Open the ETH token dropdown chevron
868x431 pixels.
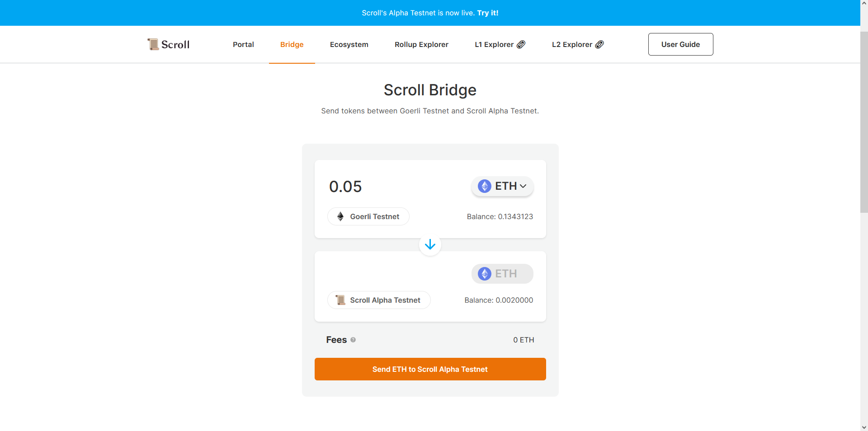coord(523,186)
